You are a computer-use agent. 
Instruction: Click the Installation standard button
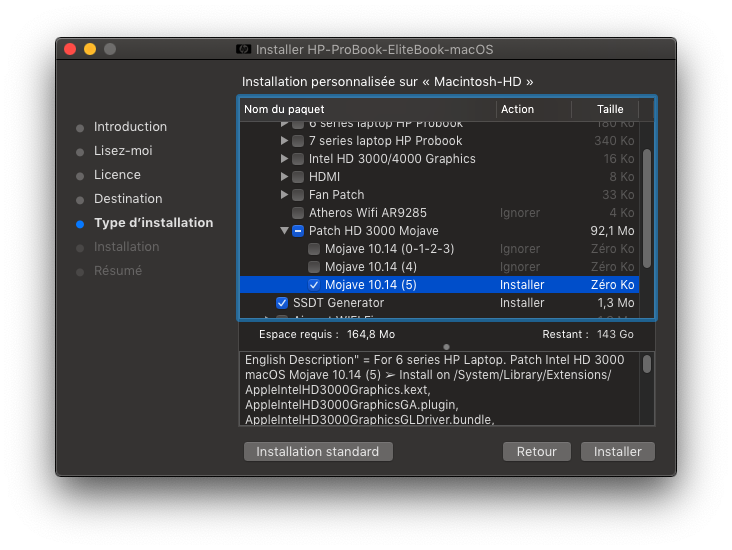[318, 451]
